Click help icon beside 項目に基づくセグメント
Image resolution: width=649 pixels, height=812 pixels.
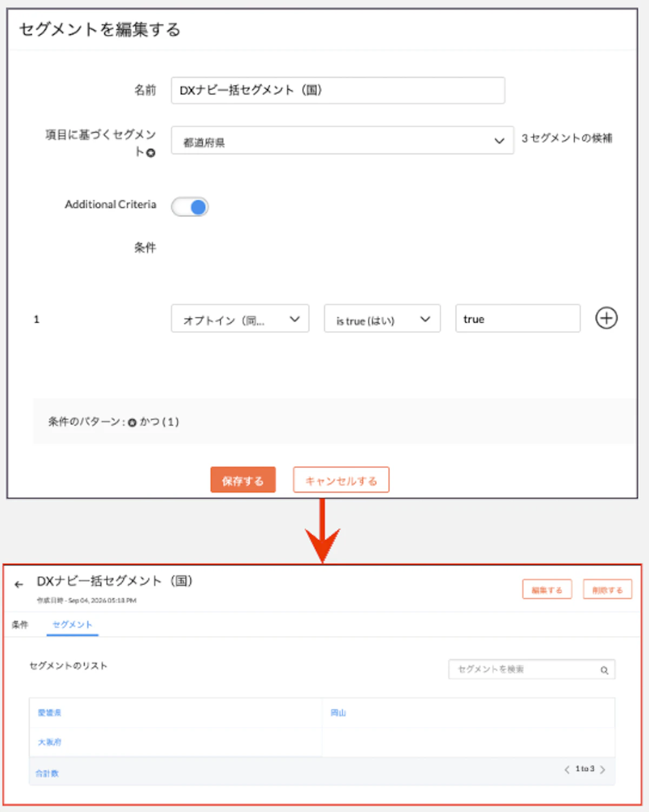pyautogui.click(x=151, y=153)
